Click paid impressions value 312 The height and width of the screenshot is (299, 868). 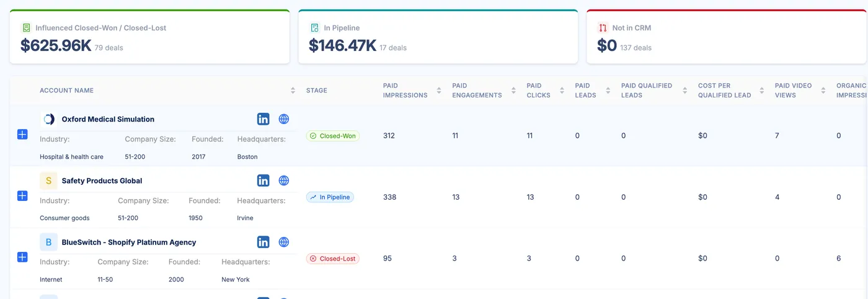pyautogui.click(x=389, y=136)
